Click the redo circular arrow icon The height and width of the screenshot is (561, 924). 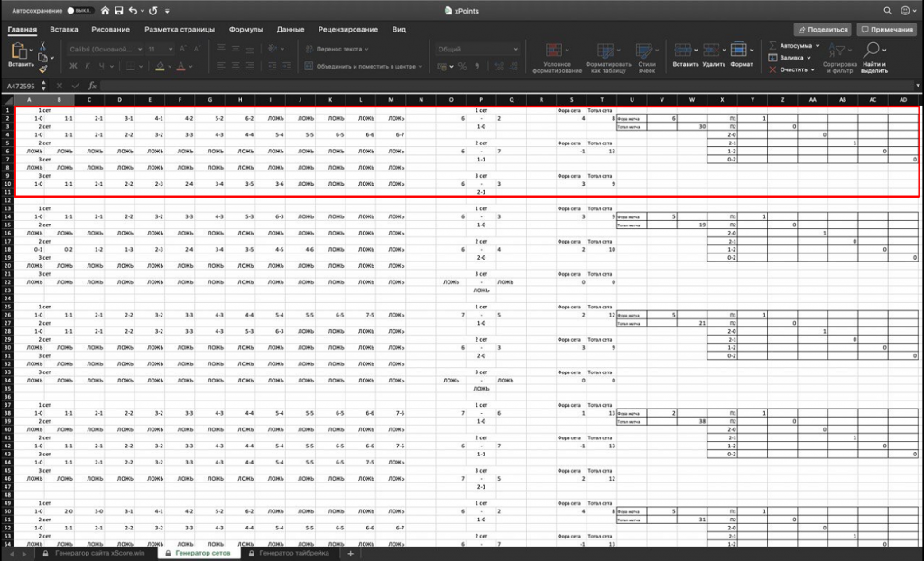(153, 11)
